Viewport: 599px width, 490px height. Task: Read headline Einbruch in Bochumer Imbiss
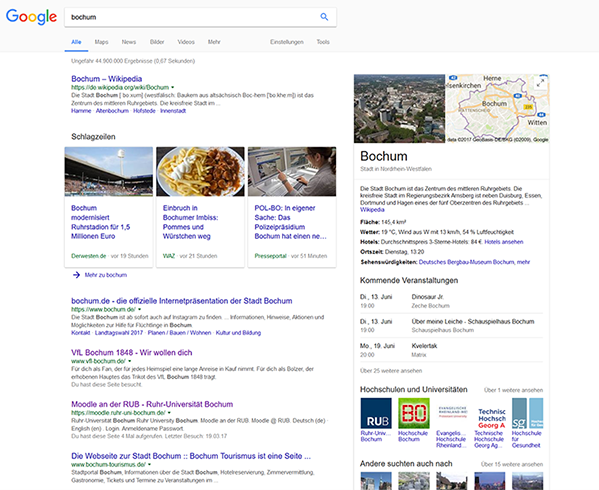190,222
